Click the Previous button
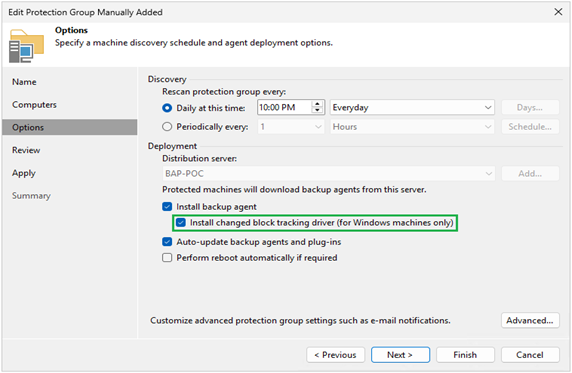572x373 pixels. (x=336, y=355)
